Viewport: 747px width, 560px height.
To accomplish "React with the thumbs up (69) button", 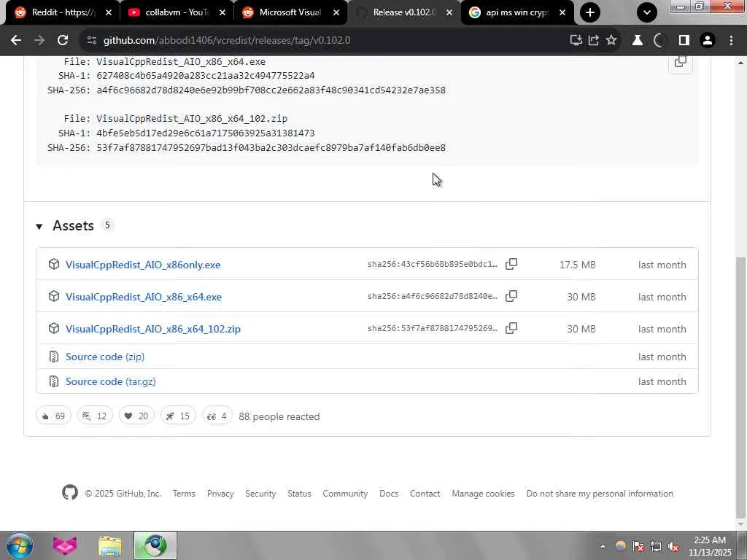I will point(53,416).
